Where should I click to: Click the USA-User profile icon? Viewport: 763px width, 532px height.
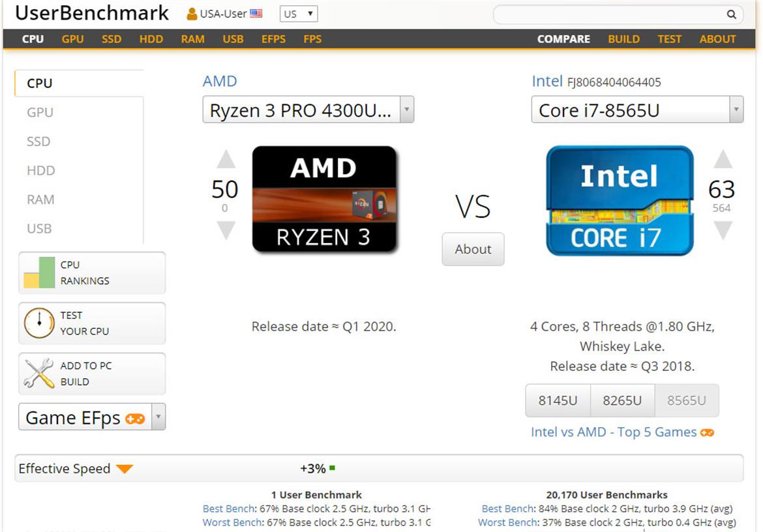[192, 14]
